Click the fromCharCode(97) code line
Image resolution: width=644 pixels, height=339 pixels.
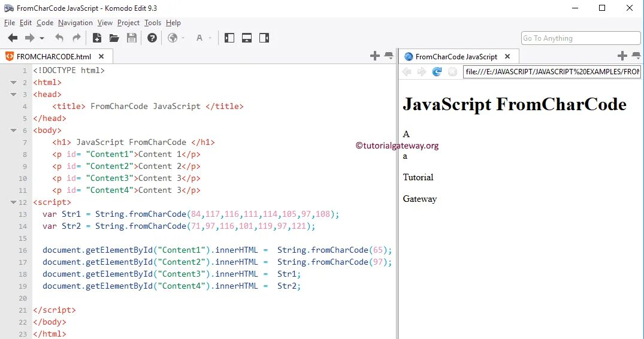click(x=217, y=262)
